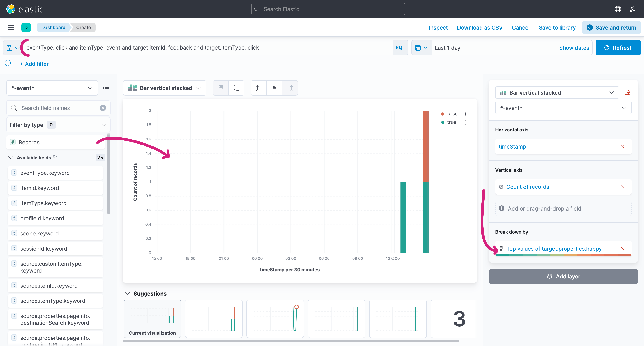Image resolution: width=644 pixels, height=346 pixels.
Task: Open bottom axis settings icon
Action: pyautogui.click(x=274, y=88)
